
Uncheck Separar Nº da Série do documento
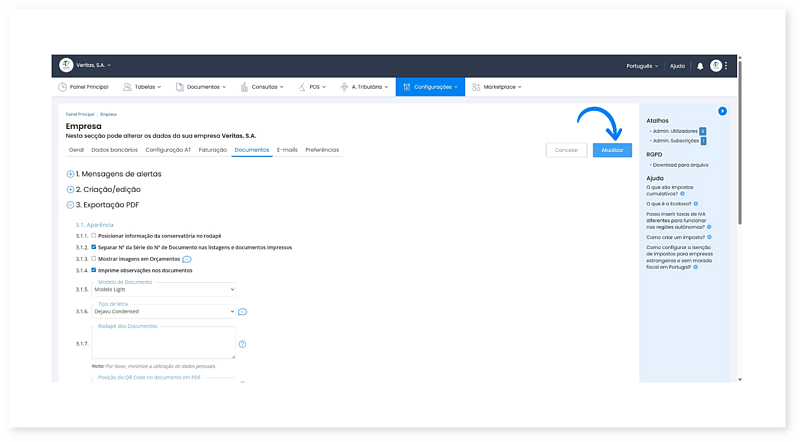94,247
